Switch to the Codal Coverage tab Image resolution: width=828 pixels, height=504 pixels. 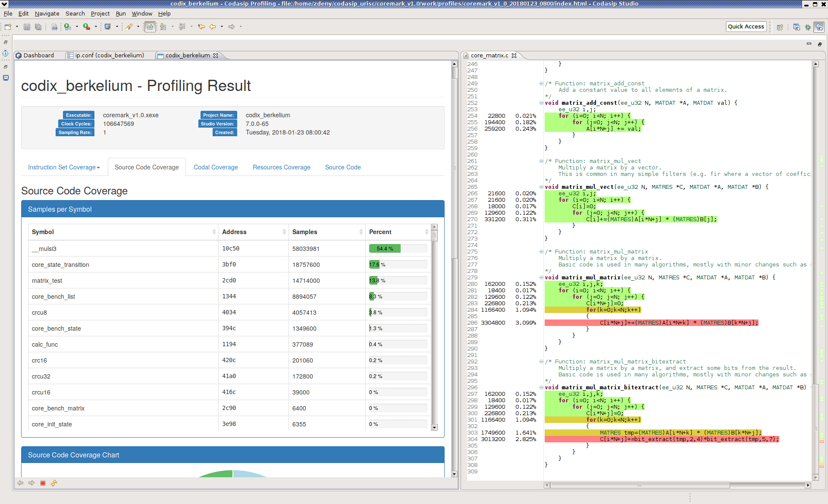(x=216, y=167)
